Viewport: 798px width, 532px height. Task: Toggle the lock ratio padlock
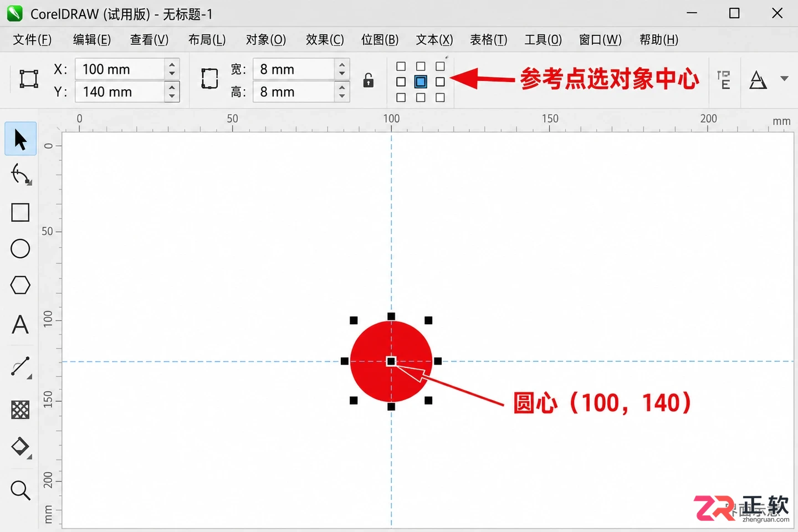coord(369,80)
